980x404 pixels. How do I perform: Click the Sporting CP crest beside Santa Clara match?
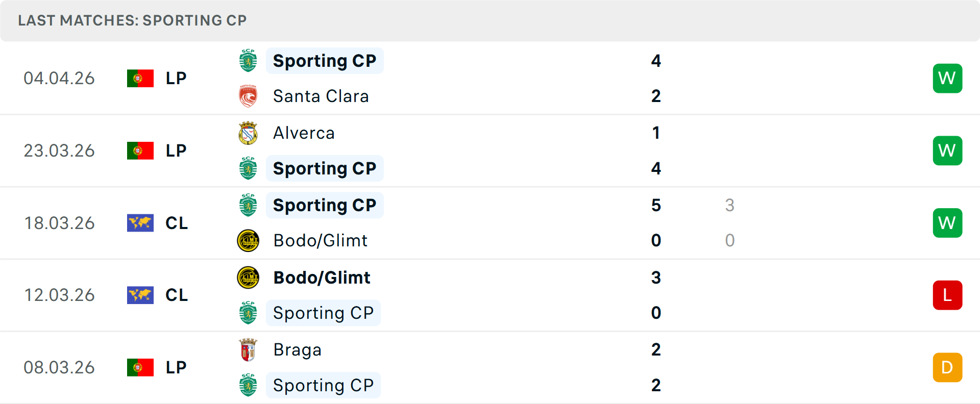click(x=247, y=60)
